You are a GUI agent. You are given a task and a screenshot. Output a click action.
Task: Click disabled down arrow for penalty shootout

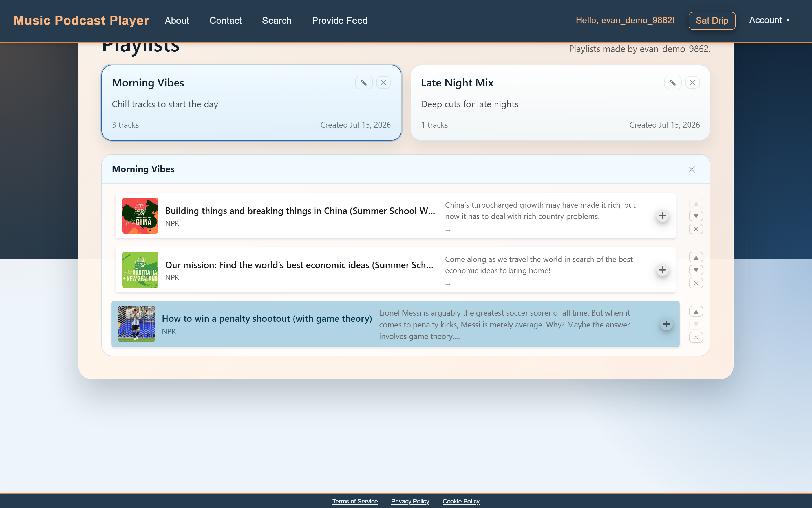696,324
